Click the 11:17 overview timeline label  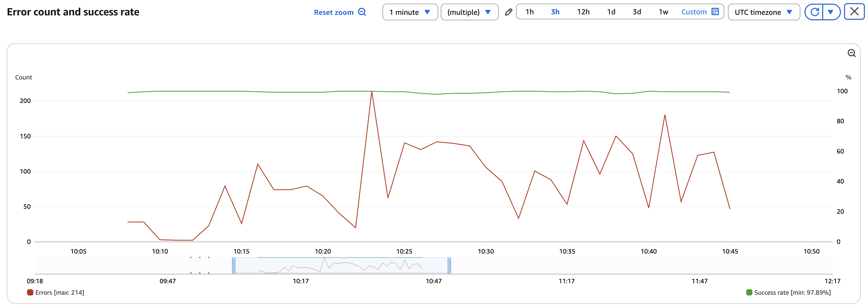click(567, 281)
